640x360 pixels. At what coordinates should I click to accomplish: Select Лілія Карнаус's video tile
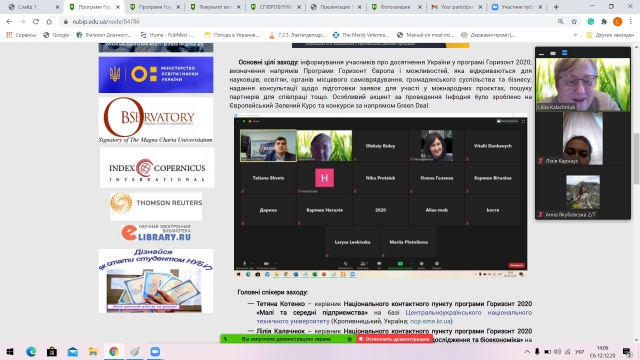tap(583, 138)
